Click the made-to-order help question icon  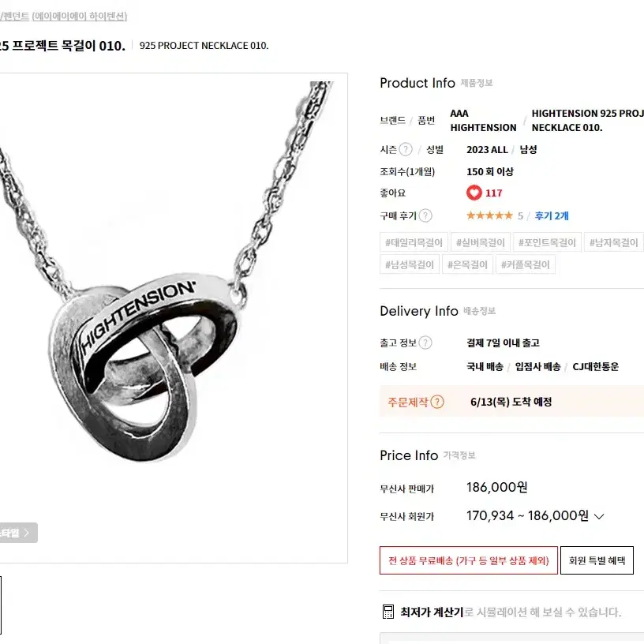437,402
